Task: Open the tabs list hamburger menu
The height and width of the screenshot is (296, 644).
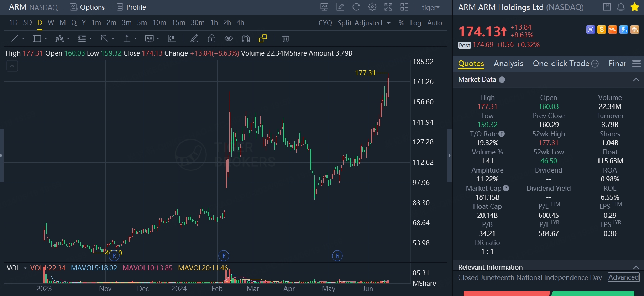Action: pyautogui.click(x=637, y=64)
